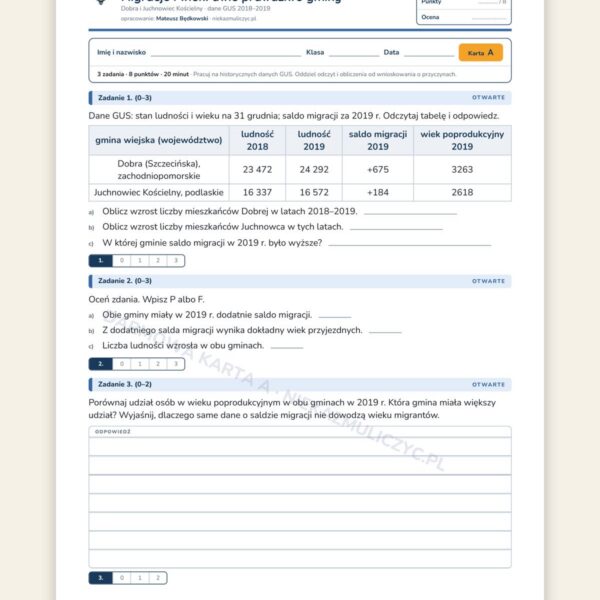Image resolution: width=600 pixels, height=600 pixels.
Task: Click OTWARTE label of Zadanie 3
Action: (x=488, y=385)
